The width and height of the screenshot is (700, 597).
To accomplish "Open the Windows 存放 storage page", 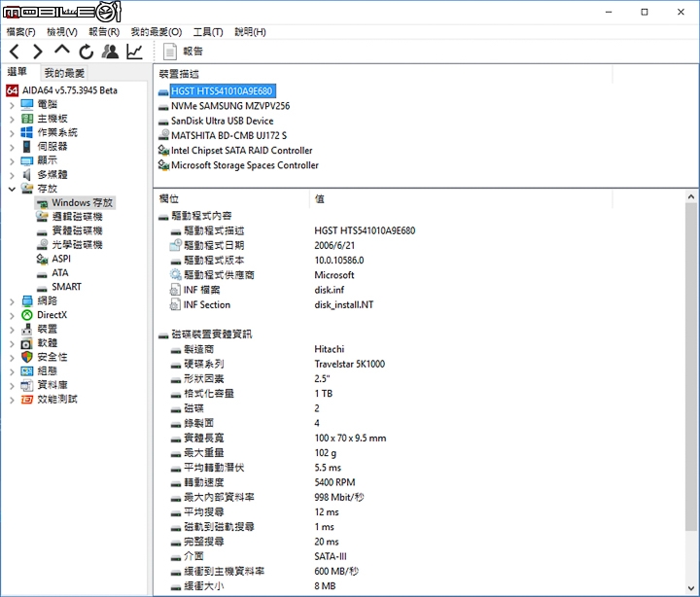I will coord(76,202).
